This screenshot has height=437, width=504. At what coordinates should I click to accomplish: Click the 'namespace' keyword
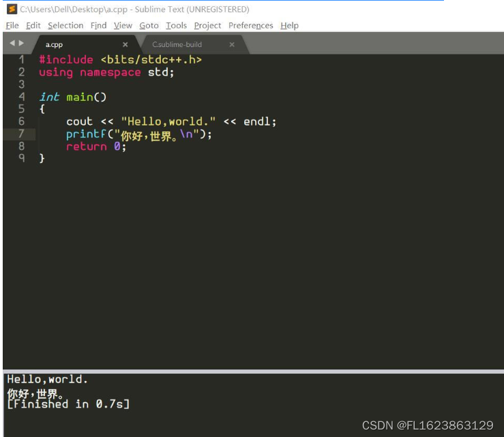pyautogui.click(x=110, y=73)
